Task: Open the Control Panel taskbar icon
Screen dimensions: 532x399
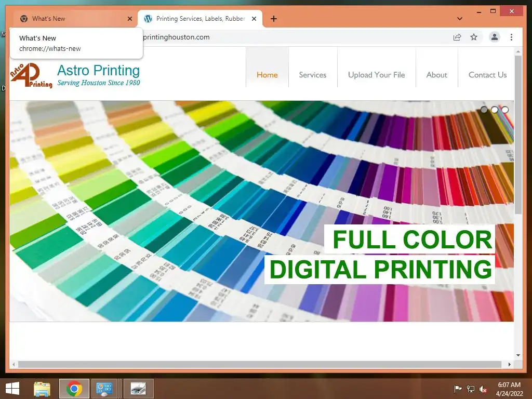Action: pyautogui.click(x=104, y=389)
